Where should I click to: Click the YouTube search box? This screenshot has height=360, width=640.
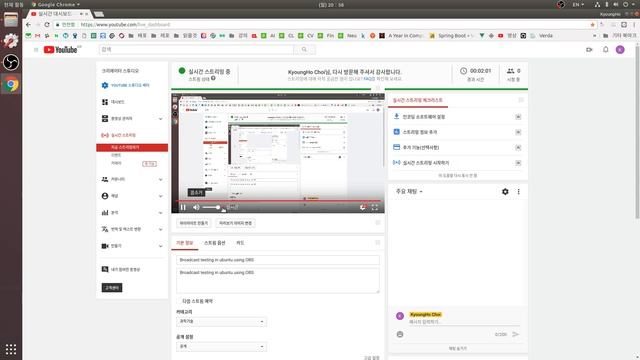196,49
